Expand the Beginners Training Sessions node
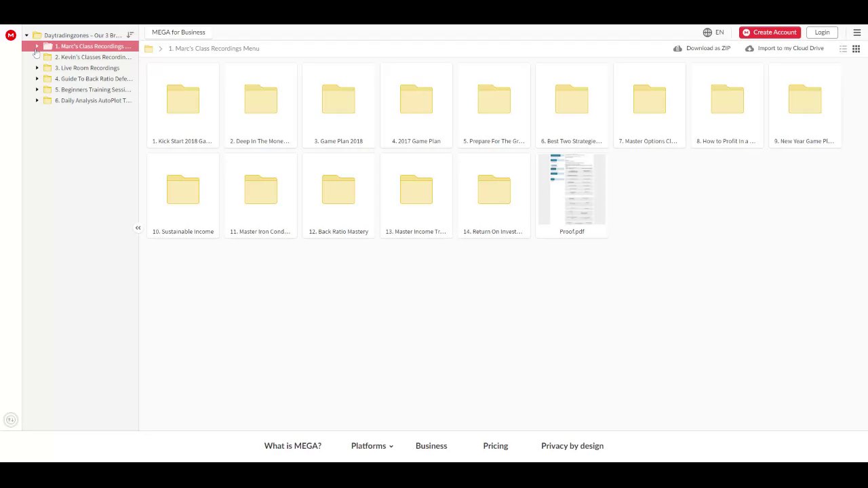This screenshot has height=488, width=868. coord(37,89)
